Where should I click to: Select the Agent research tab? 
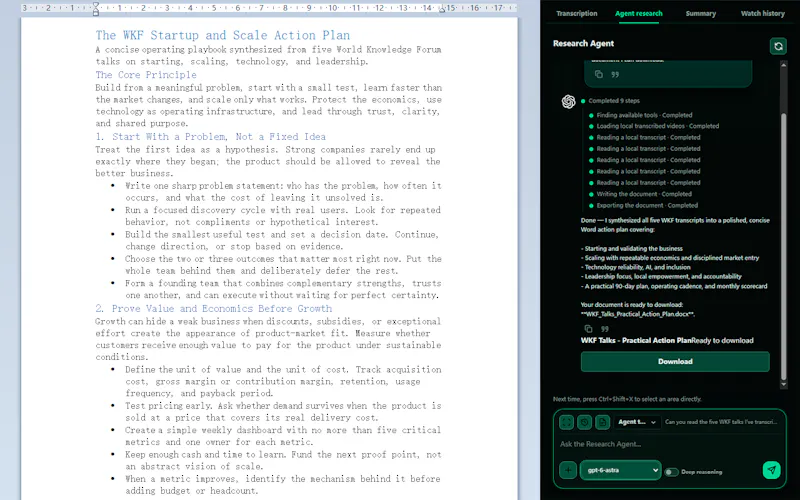[639, 14]
